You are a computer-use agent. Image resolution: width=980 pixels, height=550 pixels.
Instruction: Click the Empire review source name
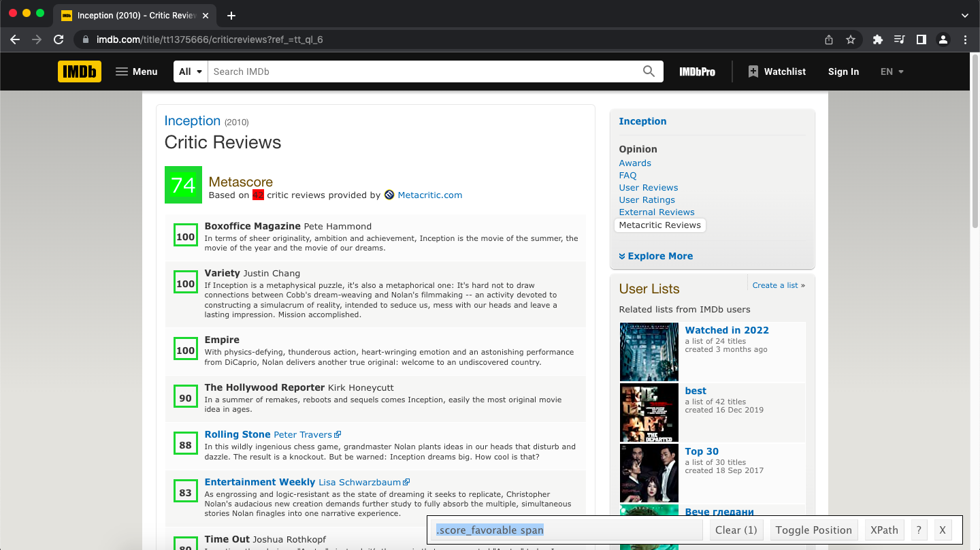coord(222,340)
